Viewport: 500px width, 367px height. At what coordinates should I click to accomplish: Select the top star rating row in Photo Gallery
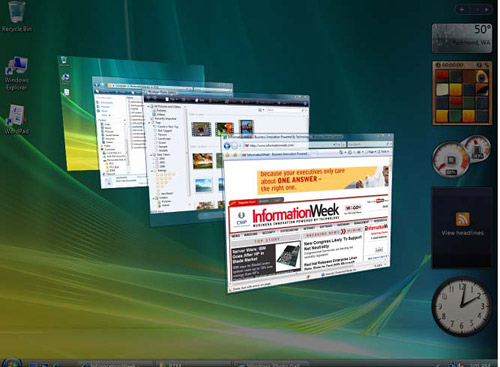[165, 174]
